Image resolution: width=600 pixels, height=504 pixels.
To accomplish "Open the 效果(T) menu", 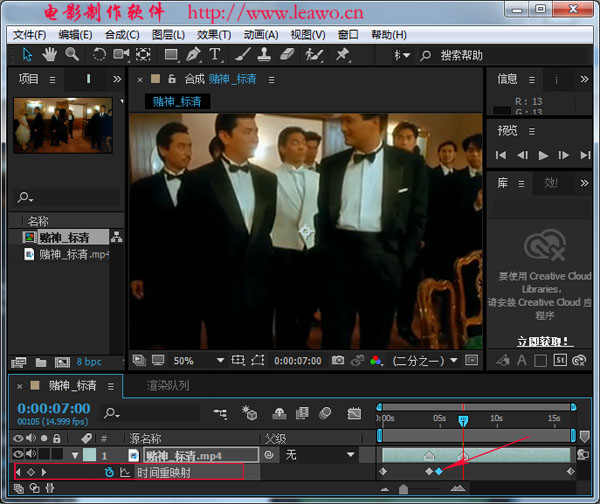I will pyautogui.click(x=214, y=35).
